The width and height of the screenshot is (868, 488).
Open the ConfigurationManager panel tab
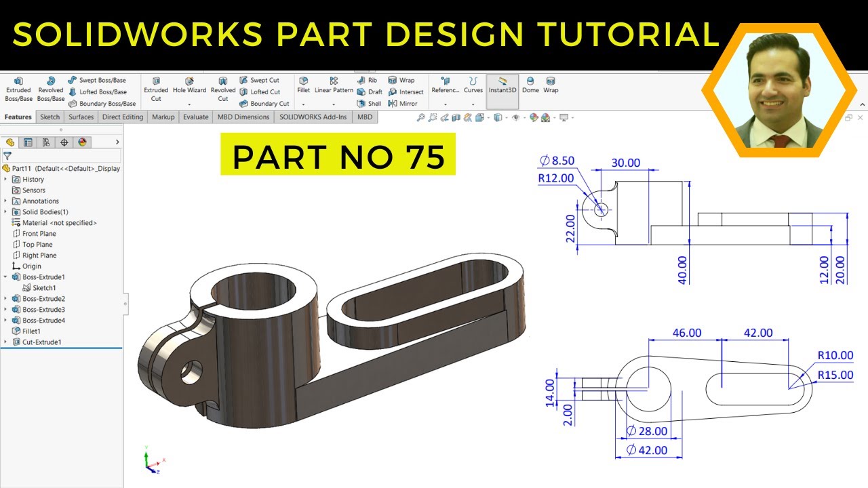coord(46,142)
